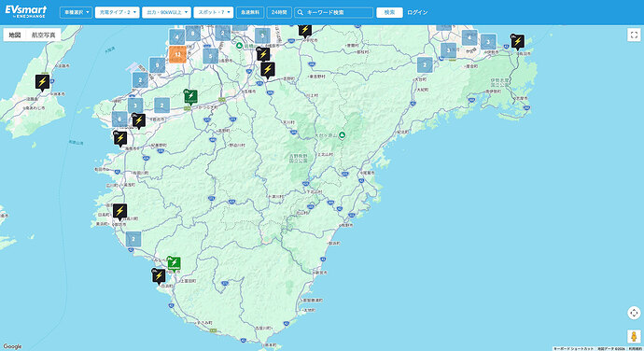Select black charger marker near 海南市
Image resolution: width=644 pixels, height=351 pixels.
[x=120, y=139]
